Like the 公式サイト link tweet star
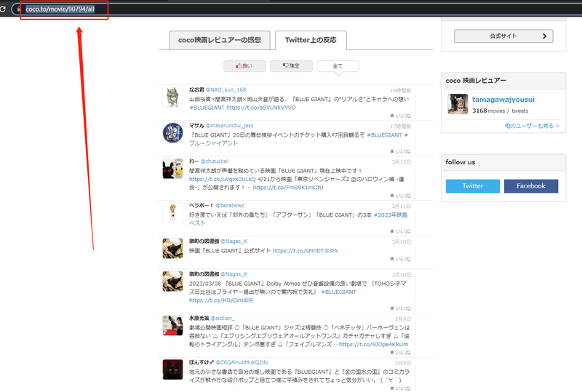This screenshot has width=582, height=392. coord(400,259)
